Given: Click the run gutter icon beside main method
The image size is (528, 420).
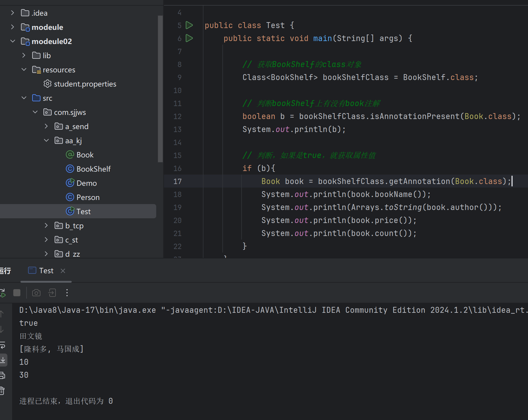Looking at the screenshot, I should pyautogui.click(x=189, y=38).
